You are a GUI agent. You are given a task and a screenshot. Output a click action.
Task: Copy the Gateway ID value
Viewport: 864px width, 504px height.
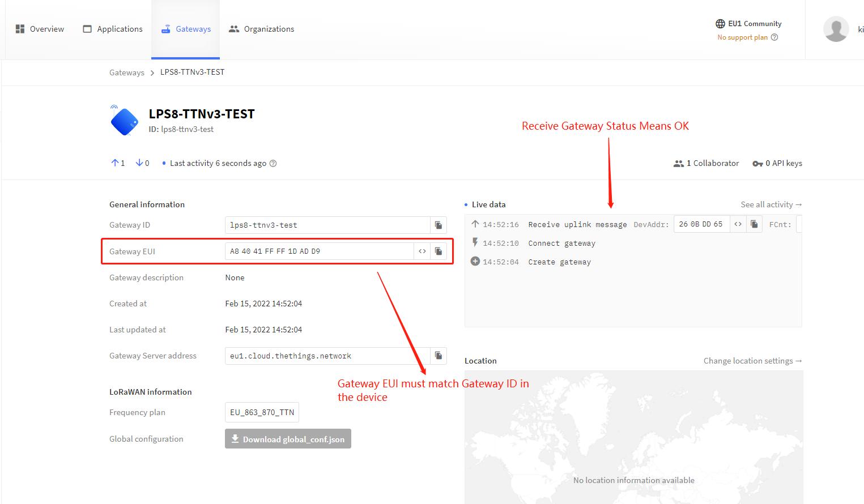point(439,225)
